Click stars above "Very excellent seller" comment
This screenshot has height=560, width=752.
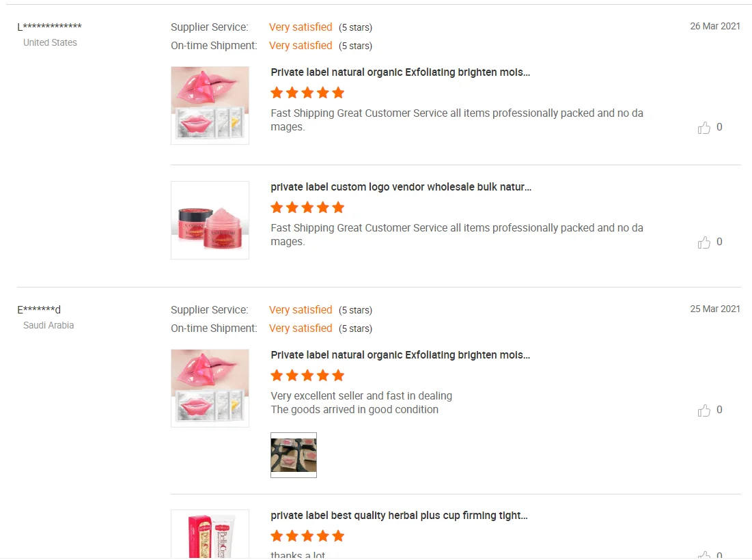307,376
